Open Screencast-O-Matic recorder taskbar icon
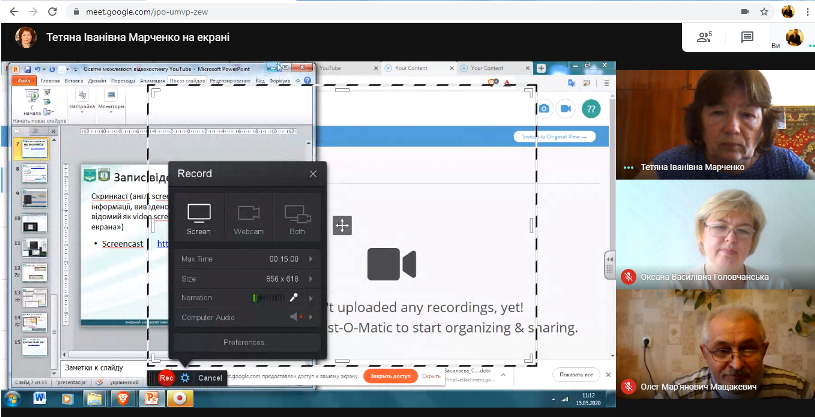The image size is (815, 417). [179, 398]
